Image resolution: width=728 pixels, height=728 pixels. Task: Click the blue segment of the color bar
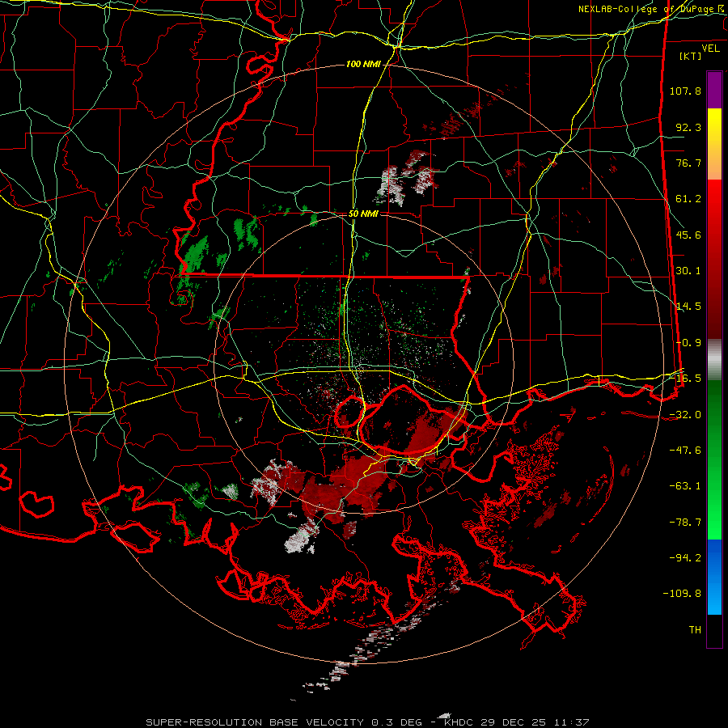(x=714, y=577)
